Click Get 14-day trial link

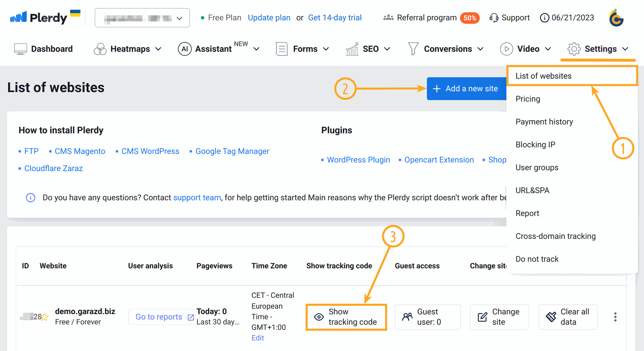pos(335,18)
